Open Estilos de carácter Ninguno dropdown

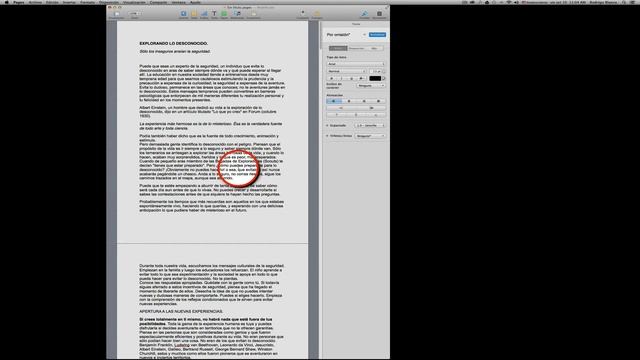click(x=371, y=85)
